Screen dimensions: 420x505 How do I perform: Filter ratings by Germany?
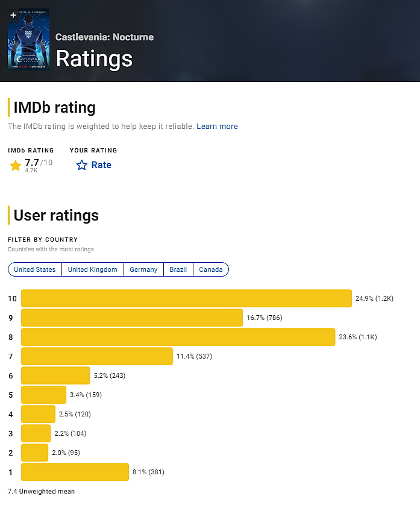(143, 269)
